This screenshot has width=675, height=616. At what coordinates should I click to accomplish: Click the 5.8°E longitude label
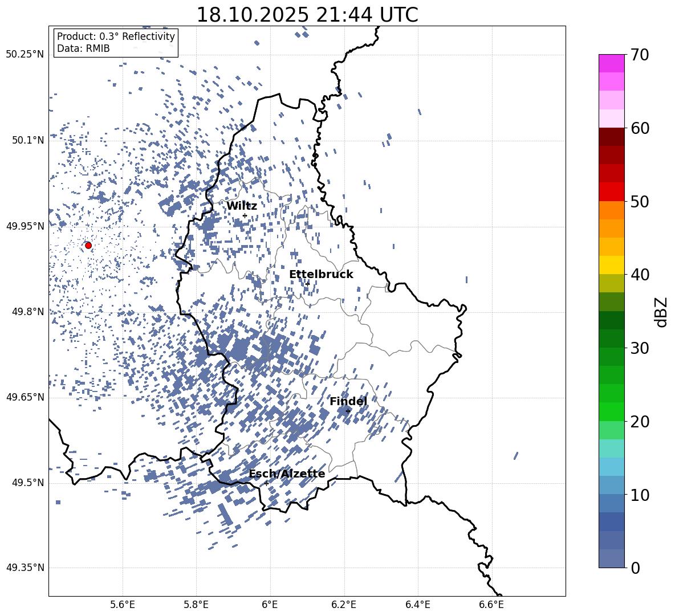(196, 605)
